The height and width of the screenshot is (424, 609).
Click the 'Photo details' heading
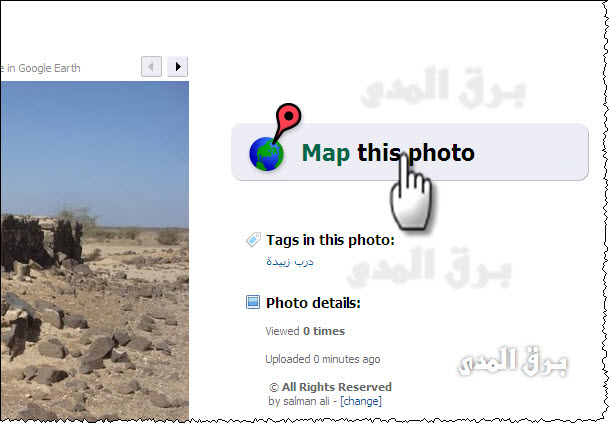[313, 302]
